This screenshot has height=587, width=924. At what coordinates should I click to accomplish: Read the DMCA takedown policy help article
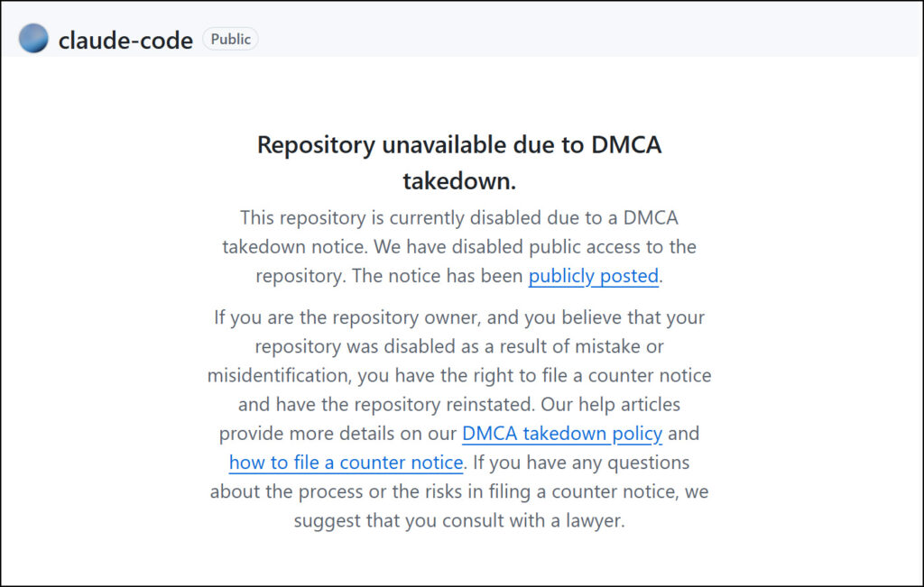(x=561, y=434)
